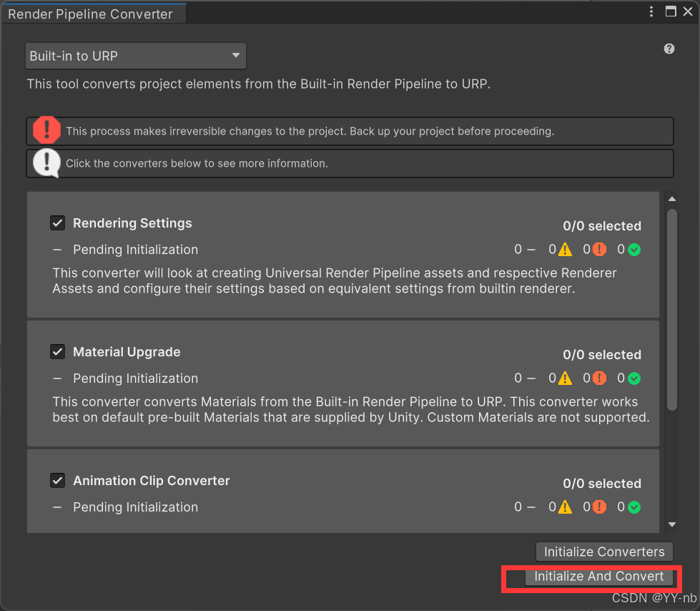Click 0/0 selected in Animation Clip Converter

(x=602, y=483)
